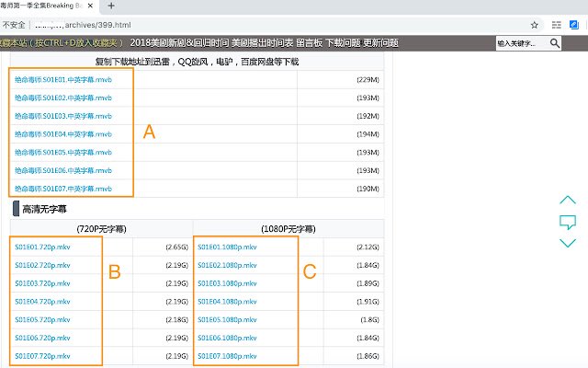588x368 pixels.
Task: Open S01E07.720p.mkv link
Action: (x=42, y=356)
